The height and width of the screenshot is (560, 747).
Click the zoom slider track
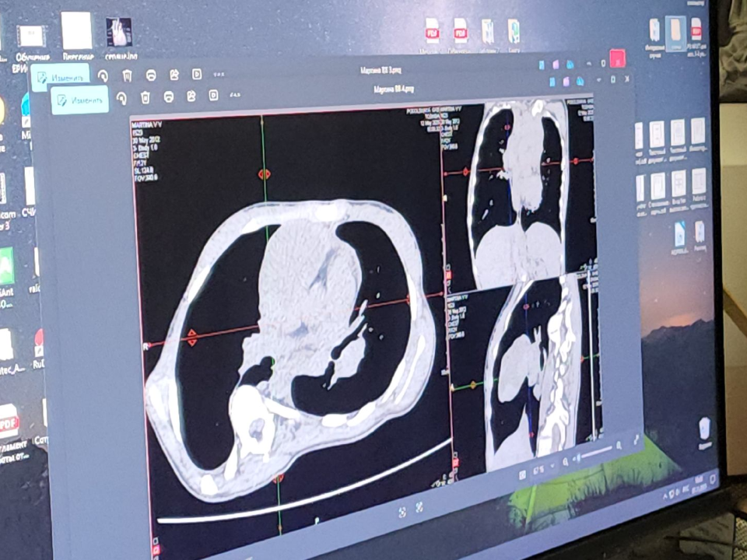pyautogui.click(x=593, y=453)
